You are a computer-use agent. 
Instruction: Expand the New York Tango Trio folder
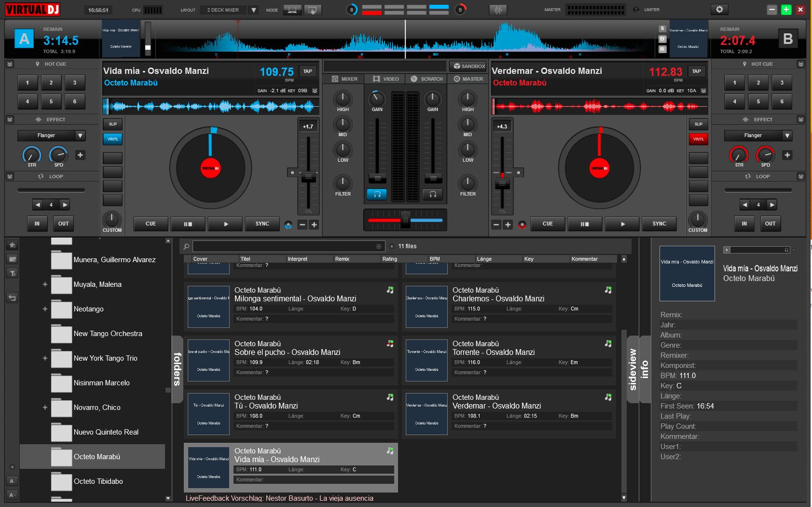pos(45,358)
